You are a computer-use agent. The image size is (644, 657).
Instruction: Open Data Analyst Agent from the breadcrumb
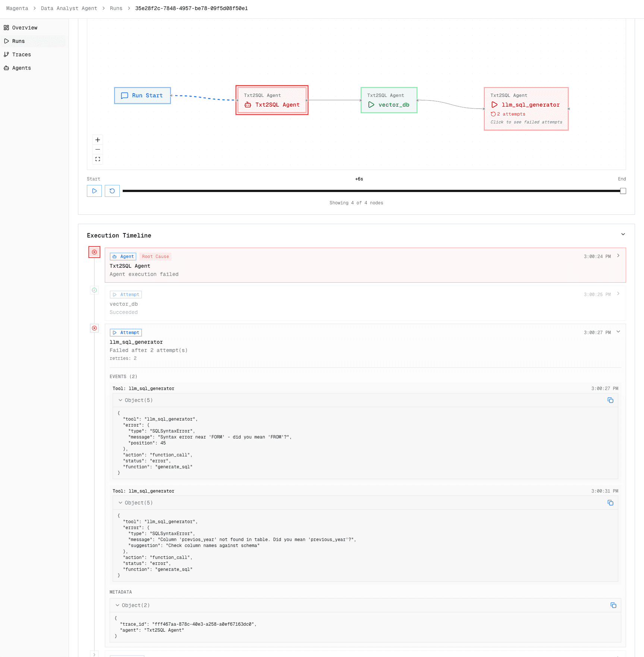tap(69, 8)
